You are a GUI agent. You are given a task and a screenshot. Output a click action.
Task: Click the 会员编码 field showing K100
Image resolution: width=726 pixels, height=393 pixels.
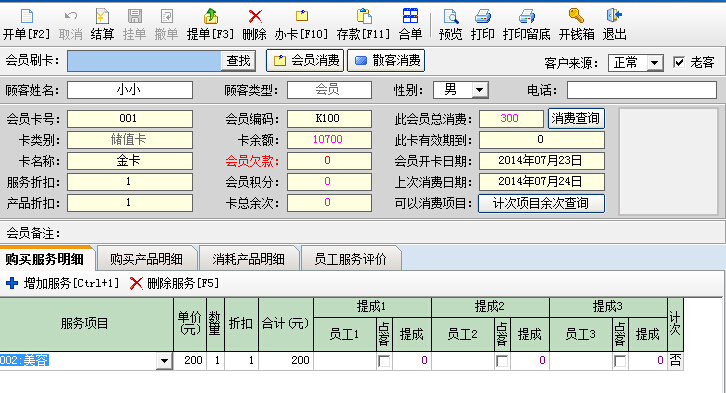(x=329, y=119)
